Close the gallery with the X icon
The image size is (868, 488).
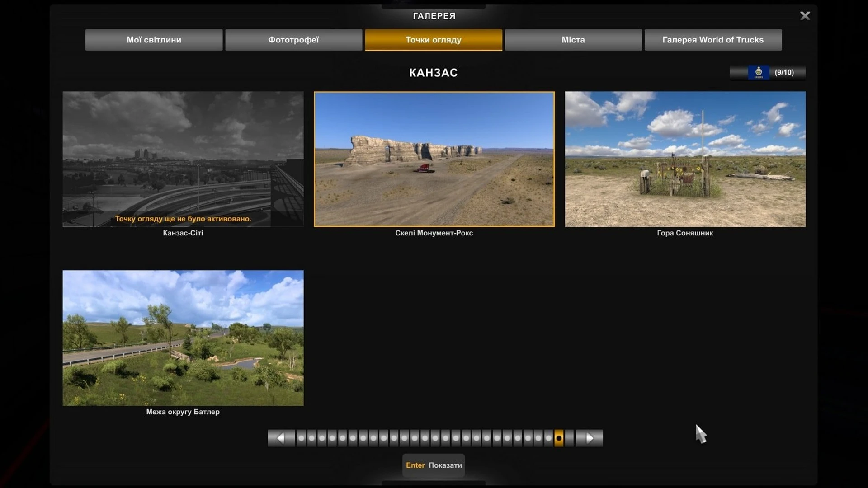[805, 16]
